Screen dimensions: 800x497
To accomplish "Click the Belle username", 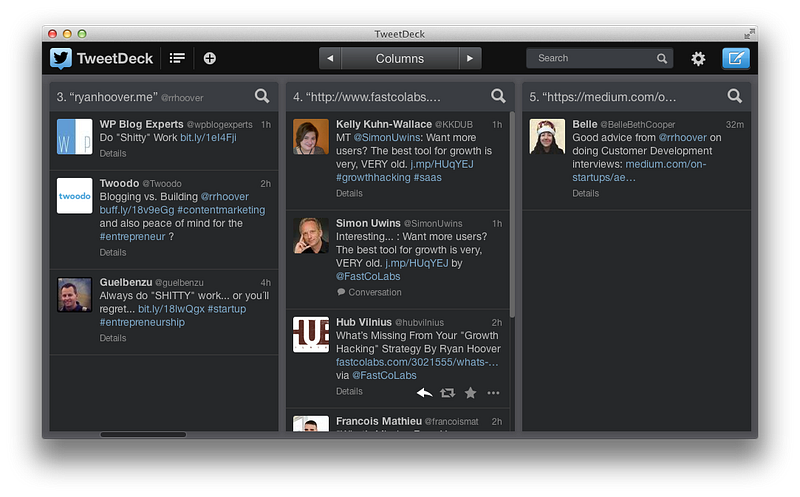I will 585,125.
